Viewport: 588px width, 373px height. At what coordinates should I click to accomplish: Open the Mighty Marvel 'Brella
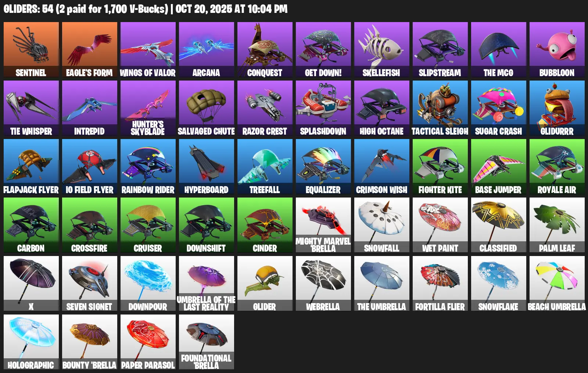(x=323, y=225)
